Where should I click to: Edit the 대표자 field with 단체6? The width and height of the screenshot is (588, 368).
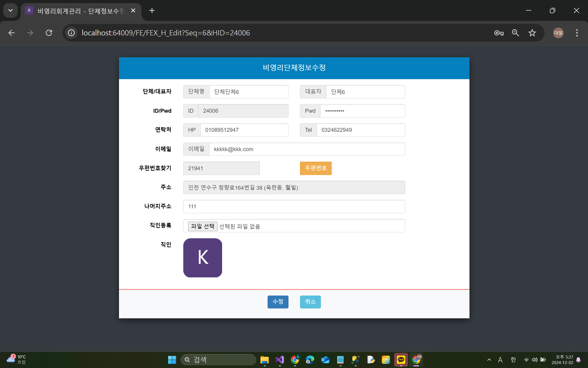coord(365,92)
